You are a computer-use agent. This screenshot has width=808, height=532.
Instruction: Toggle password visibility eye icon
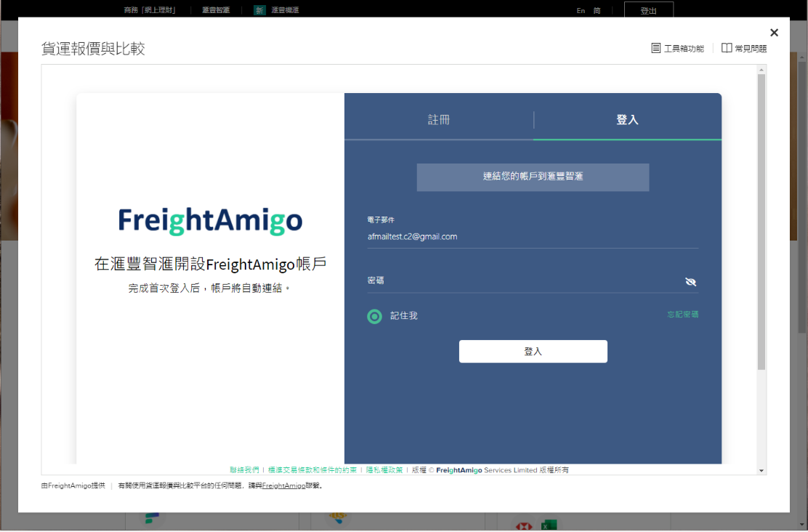click(691, 282)
